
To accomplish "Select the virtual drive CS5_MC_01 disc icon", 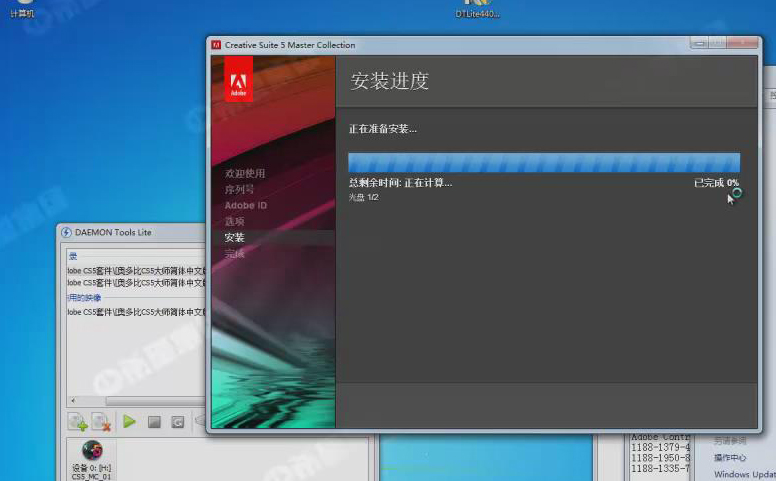I will coord(92,451).
